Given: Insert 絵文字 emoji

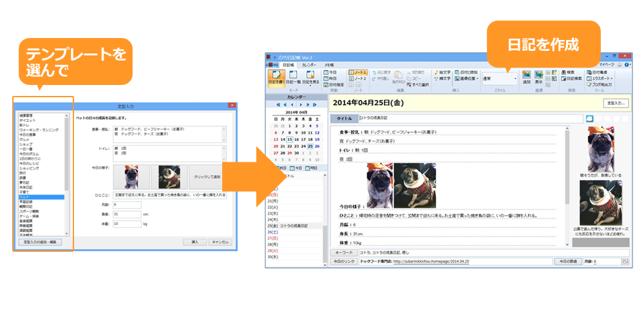Looking at the screenshot, I should pos(442,72).
